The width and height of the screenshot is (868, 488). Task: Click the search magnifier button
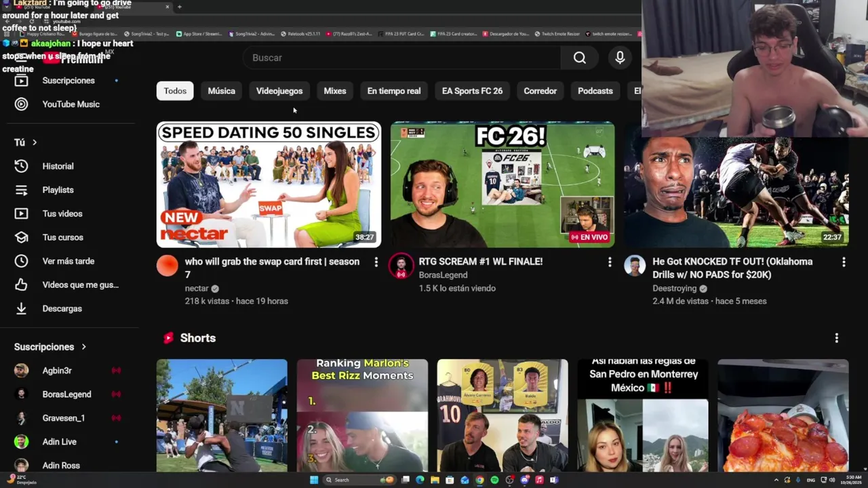click(579, 58)
